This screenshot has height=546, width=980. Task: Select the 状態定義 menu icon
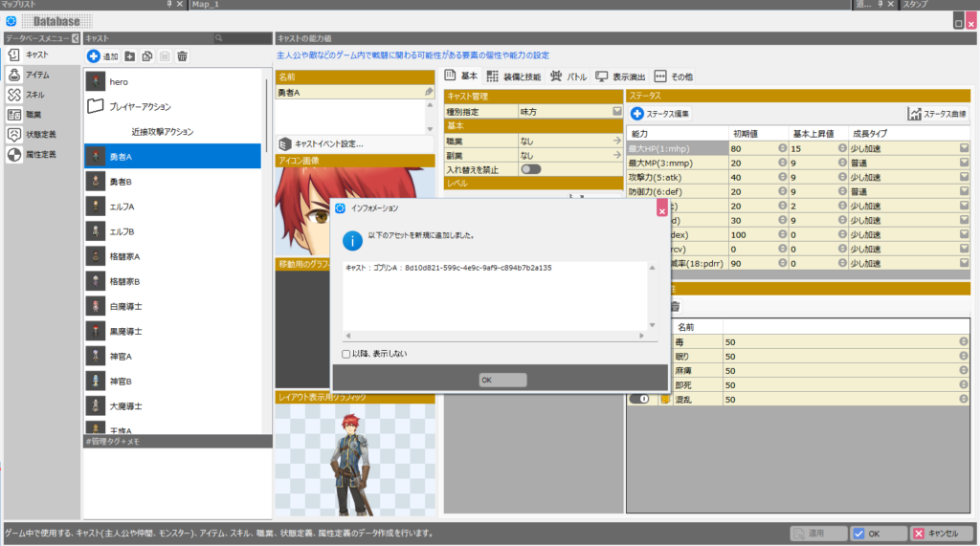point(15,135)
